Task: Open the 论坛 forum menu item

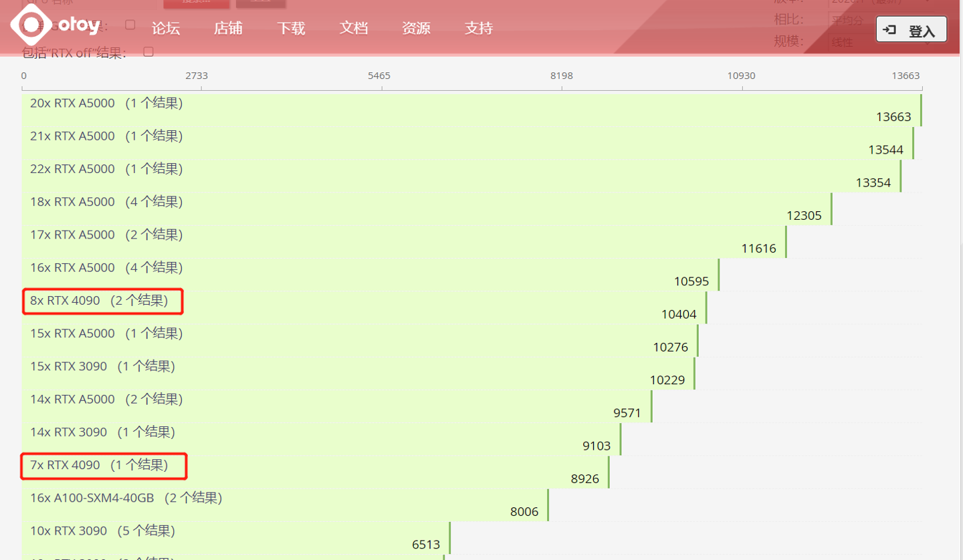Action: [x=166, y=28]
